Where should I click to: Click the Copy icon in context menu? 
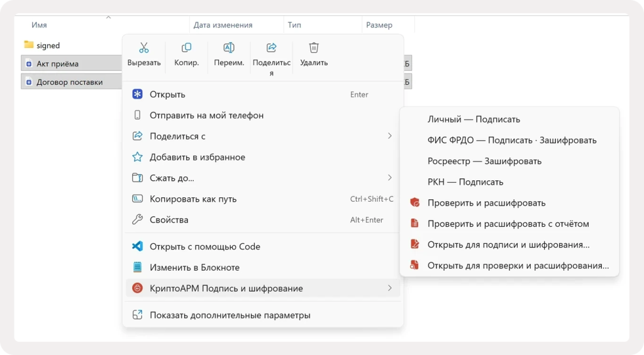[186, 48]
